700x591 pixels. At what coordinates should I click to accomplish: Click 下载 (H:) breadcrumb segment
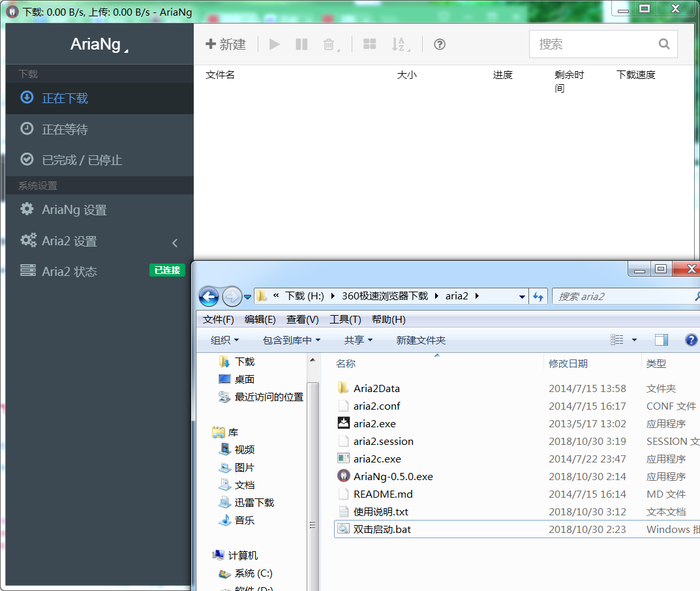click(x=305, y=296)
